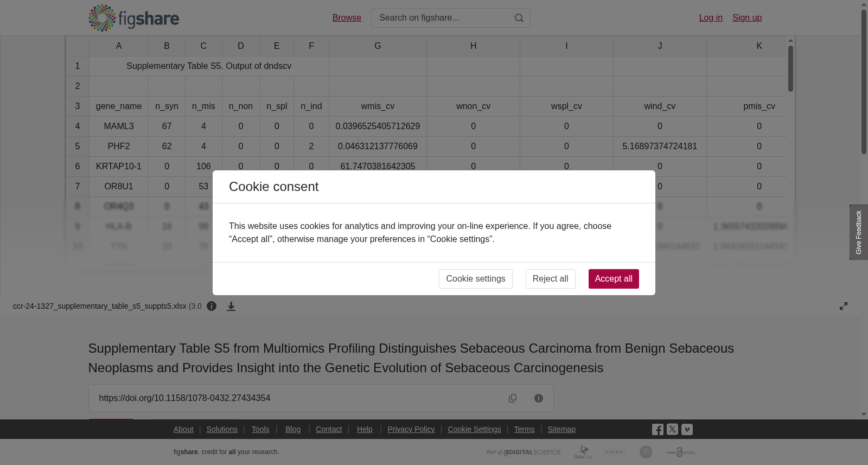
Task: Click the Browse link
Action: (x=347, y=18)
